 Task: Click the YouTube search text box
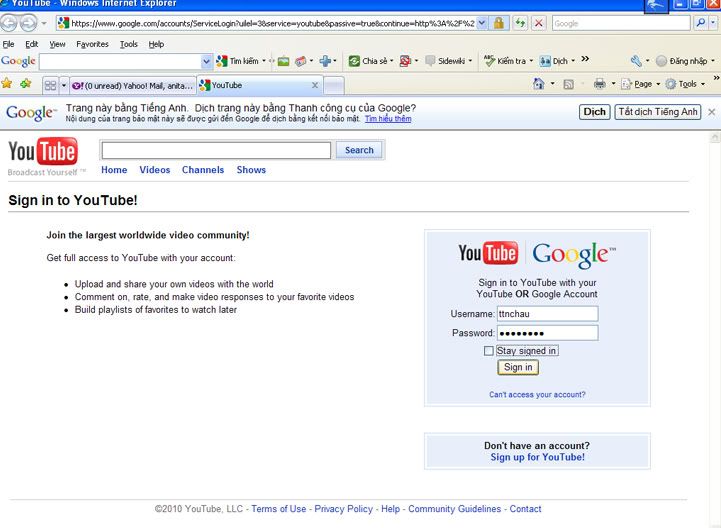pyautogui.click(x=216, y=150)
